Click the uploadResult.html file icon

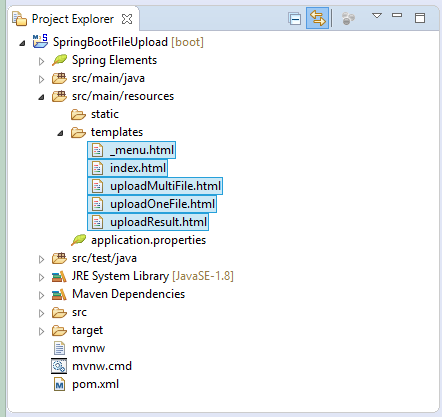97,222
